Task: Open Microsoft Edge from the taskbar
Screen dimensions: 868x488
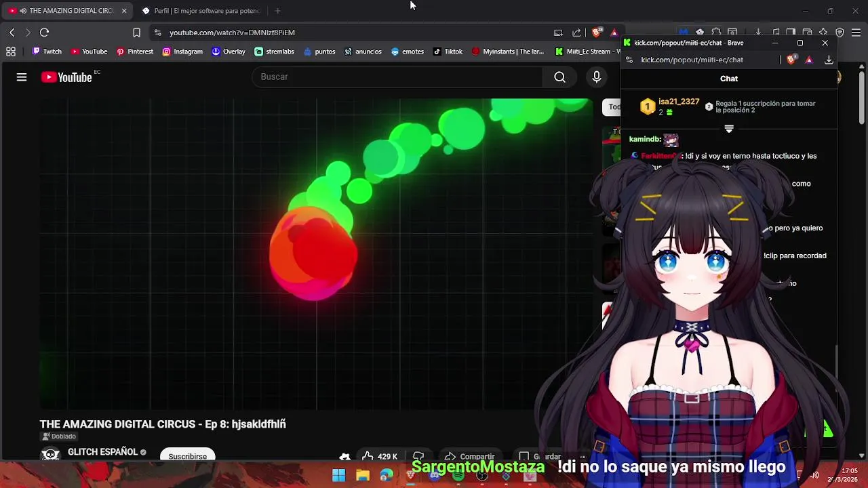Action: (x=387, y=475)
